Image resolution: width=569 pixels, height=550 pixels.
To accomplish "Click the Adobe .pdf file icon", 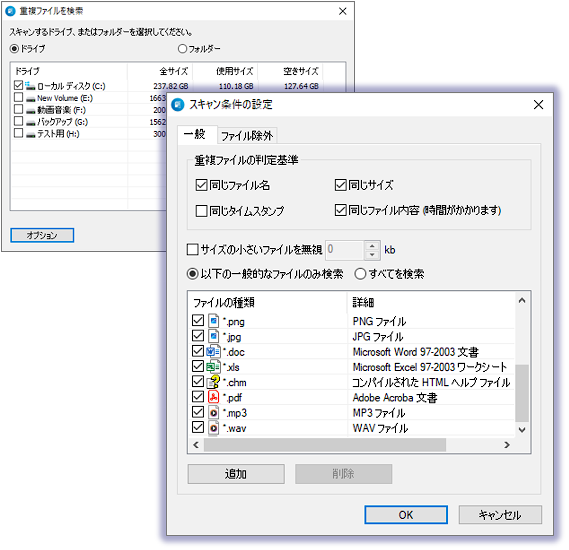I will click(214, 397).
